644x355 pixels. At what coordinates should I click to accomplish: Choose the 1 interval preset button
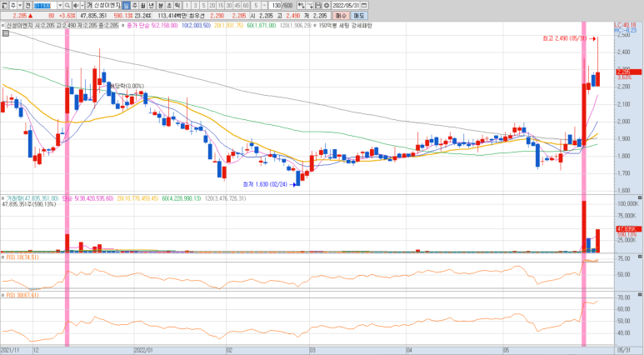[187, 5]
